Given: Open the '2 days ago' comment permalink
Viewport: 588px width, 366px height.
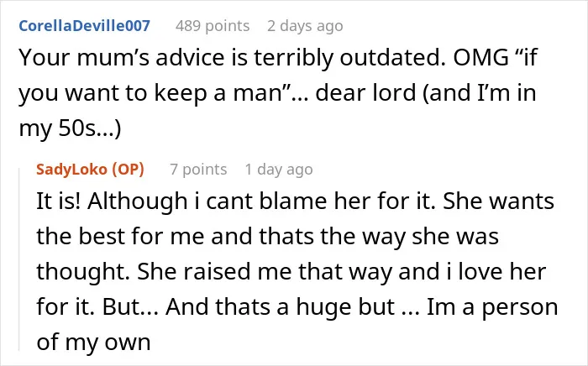Looking at the screenshot, I should pyautogui.click(x=305, y=26).
